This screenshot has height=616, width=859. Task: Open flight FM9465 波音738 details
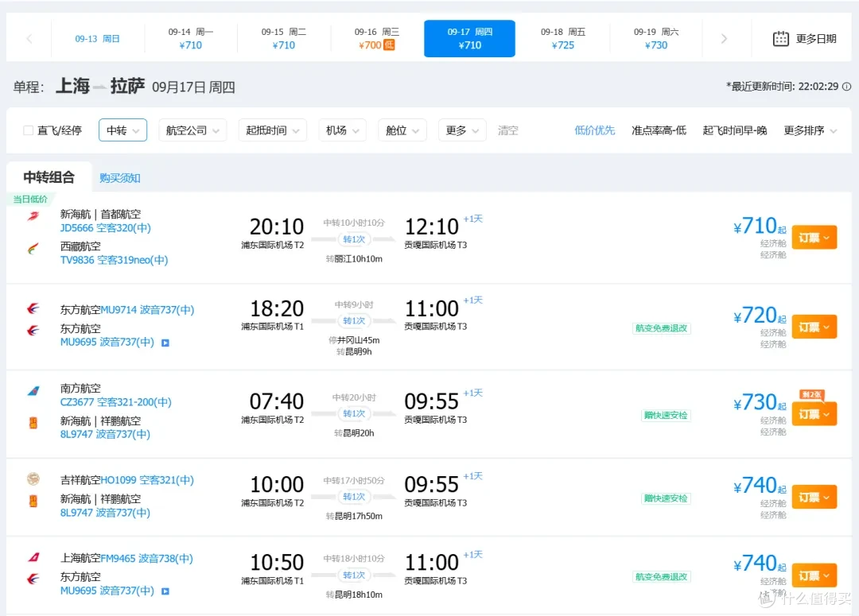click(x=147, y=559)
